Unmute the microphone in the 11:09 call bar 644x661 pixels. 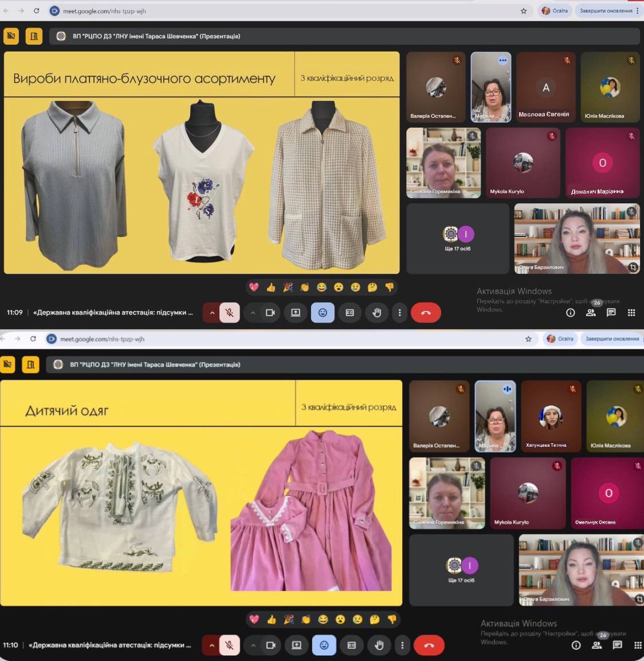pos(229,313)
